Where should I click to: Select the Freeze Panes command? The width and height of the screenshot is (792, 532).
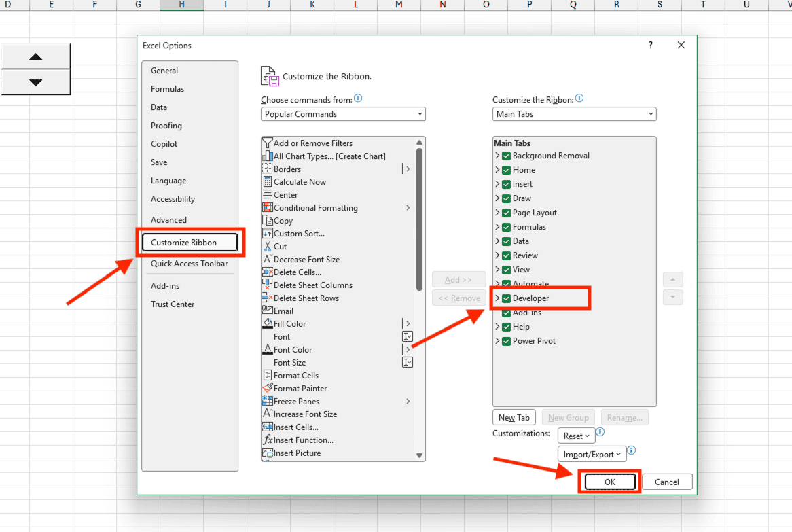(295, 401)
